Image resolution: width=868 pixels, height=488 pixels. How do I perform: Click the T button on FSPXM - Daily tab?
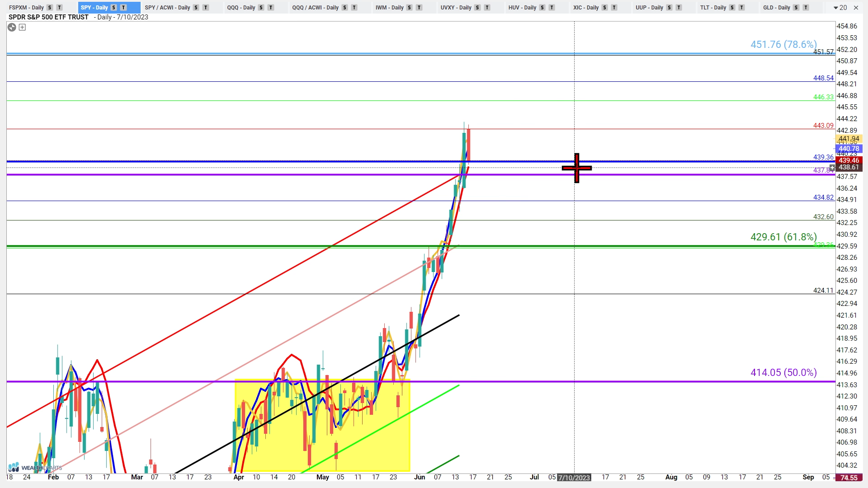coord(59,8)
